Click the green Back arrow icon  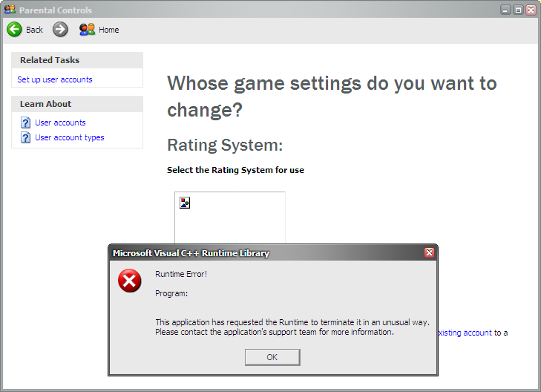(15, 30)
